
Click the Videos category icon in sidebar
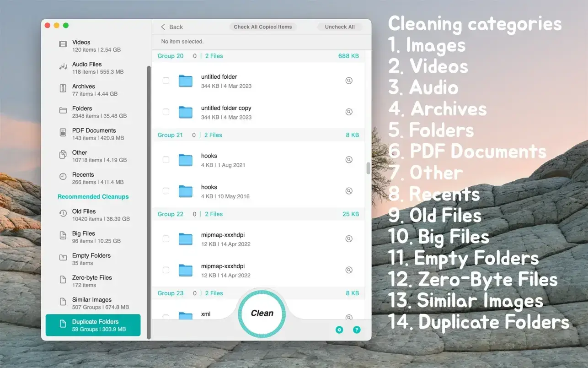63,44
